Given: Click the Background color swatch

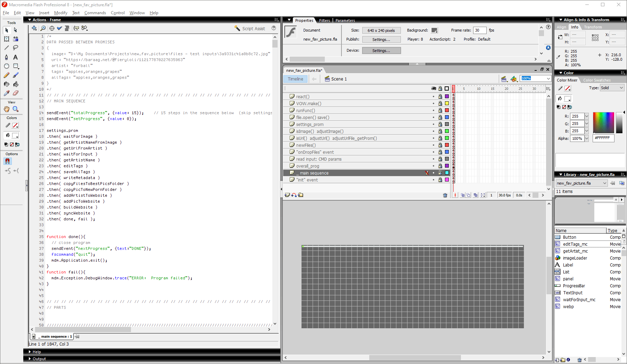Looking at the screenshot, I should pos(434,30).
